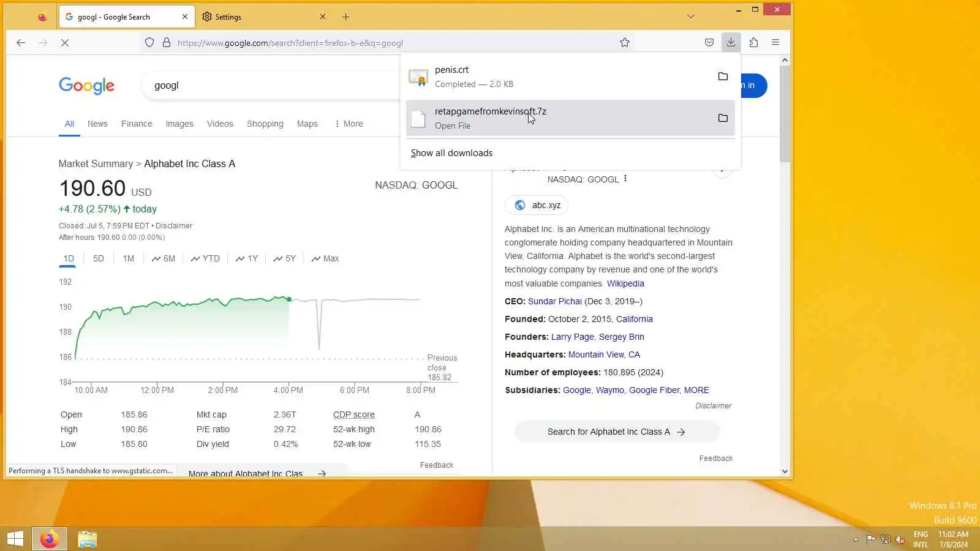Open the Google Fiber link
Screen dimensions: 980x551
[654, 390]
